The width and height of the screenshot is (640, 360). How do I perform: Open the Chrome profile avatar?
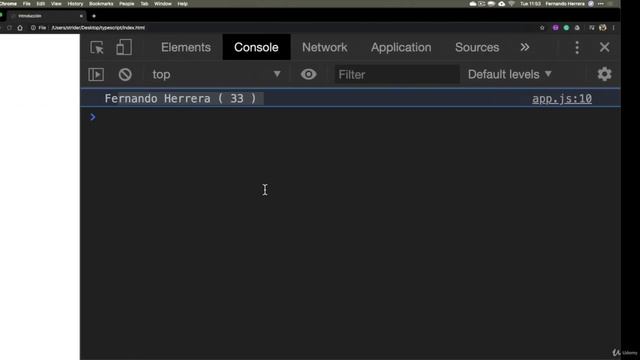pyautogui.click(x=602, y=28)
